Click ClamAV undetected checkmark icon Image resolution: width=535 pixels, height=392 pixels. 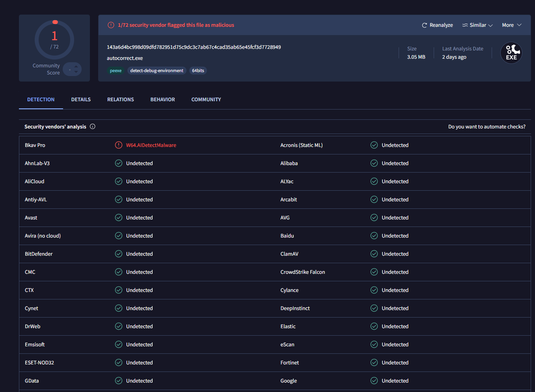(x=374, y=254)
